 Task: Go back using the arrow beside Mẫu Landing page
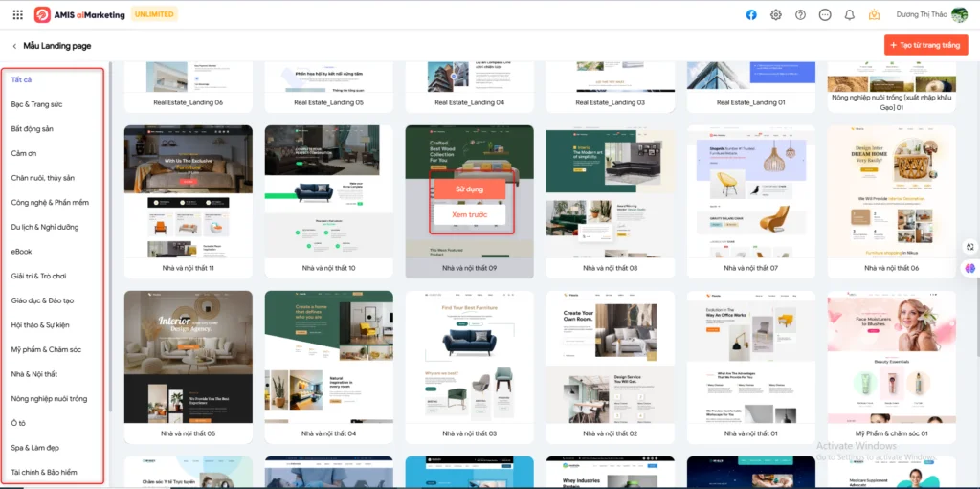[14, 46]
